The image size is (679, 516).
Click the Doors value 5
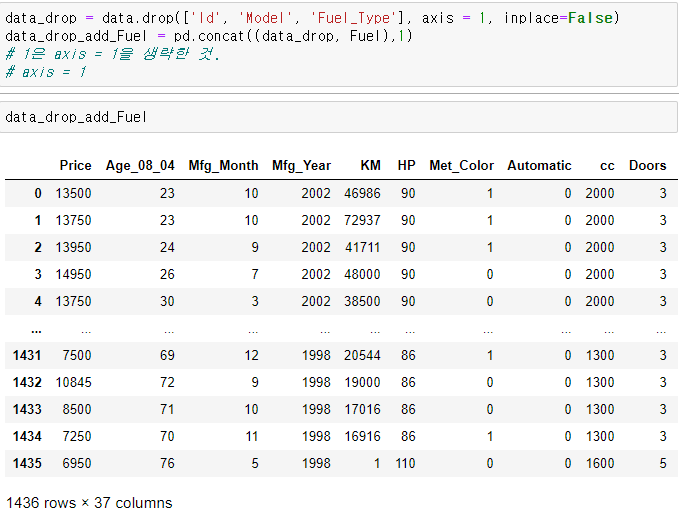tap(663, 463)
